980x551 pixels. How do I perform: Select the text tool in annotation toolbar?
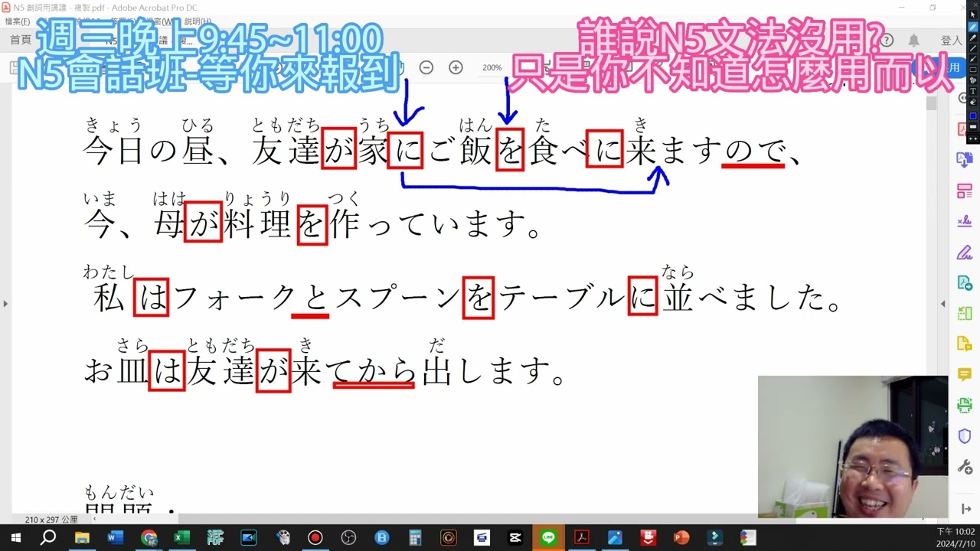[973, 91]
